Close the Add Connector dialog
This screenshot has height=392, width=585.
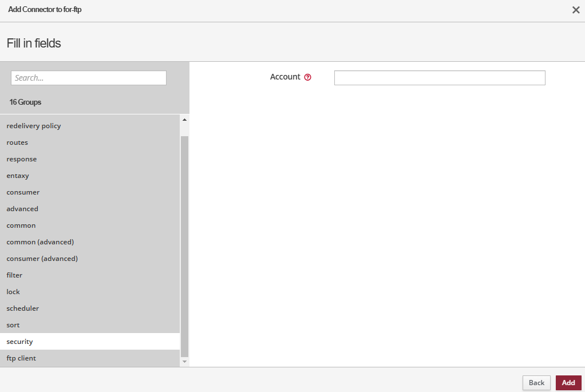pyautogui.click(x=576, y=10)
